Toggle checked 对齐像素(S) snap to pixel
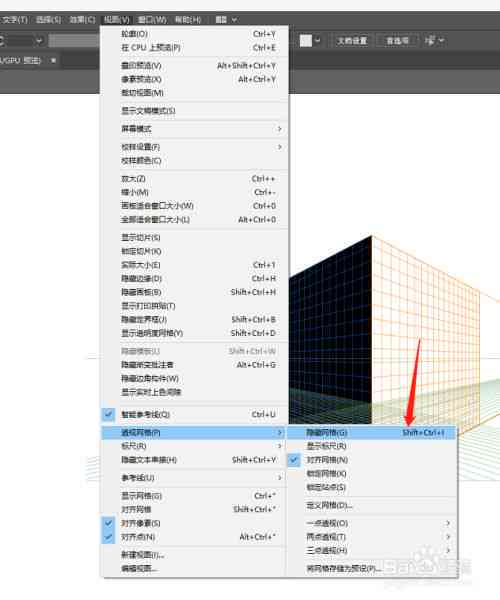This screenshot has width=500, height=600. pyautogui.click(x=194, y=523)
